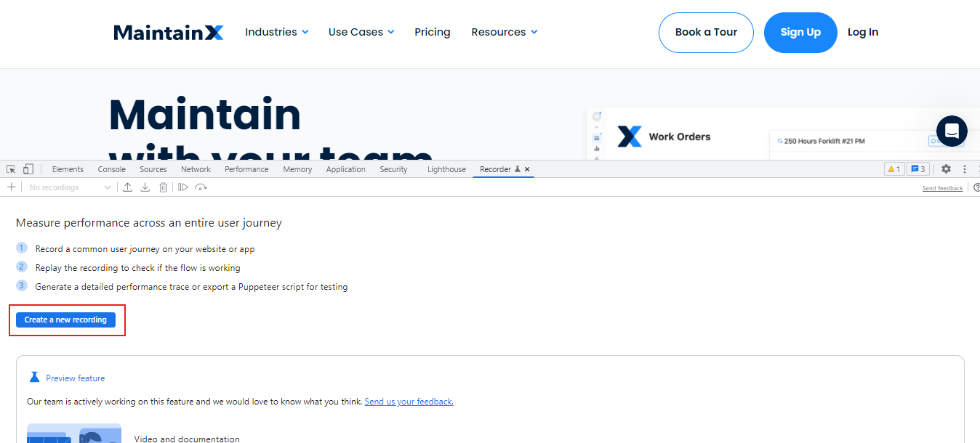
Task: Close the Recorder tab
Action: pyautogui.click(x=527, y=169)
